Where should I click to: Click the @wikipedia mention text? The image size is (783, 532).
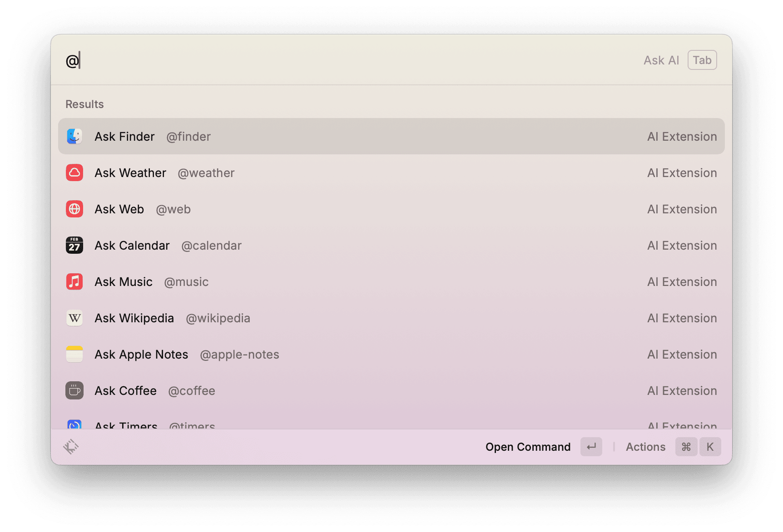pyautogui.click(x=218, y=318)
